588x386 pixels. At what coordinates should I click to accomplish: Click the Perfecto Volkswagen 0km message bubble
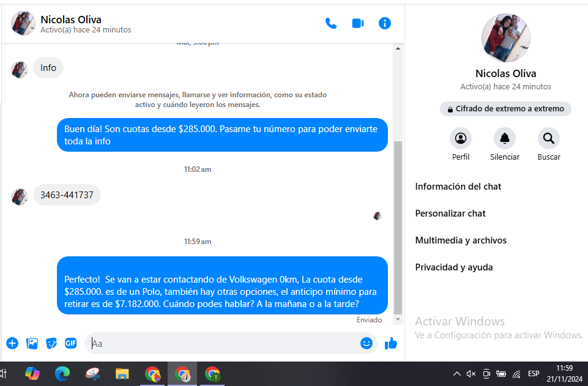click(x=222, y=286)
